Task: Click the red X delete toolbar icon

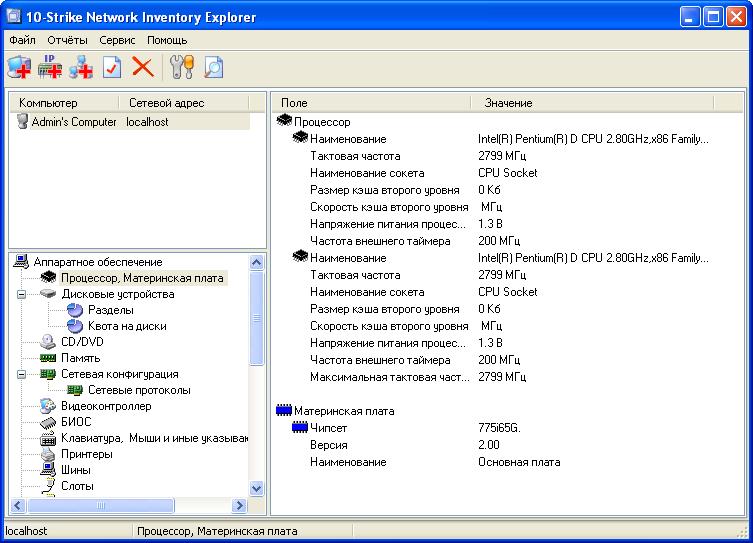Action: pyautogui.click(x=143, y=67)
